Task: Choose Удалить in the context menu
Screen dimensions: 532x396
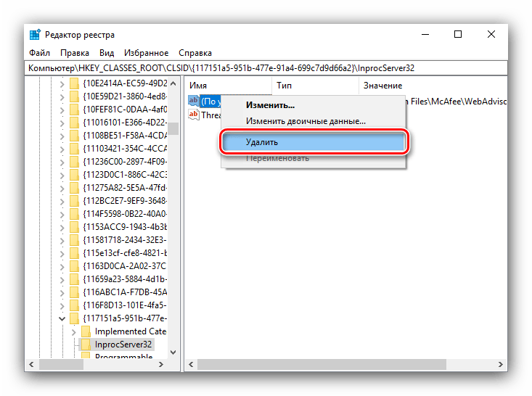Action: pyautogui.click(x=314, y=141)
